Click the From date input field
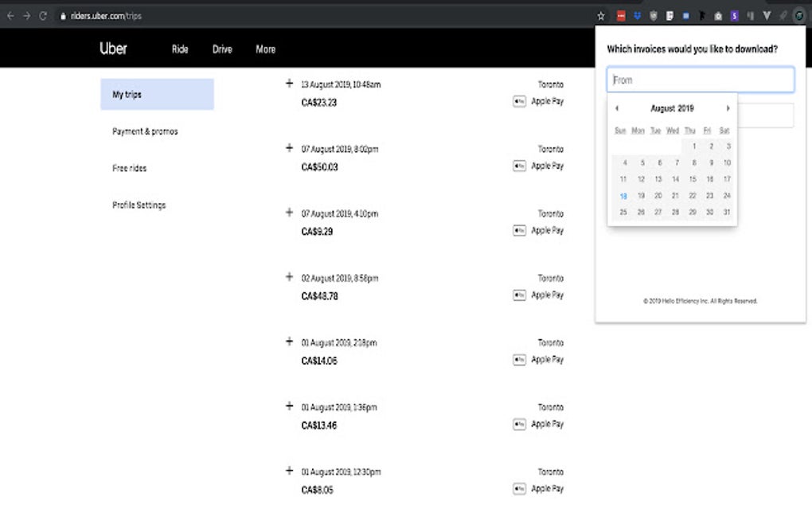Viewport: 812px width, 508px height. (x=700, y=80)
